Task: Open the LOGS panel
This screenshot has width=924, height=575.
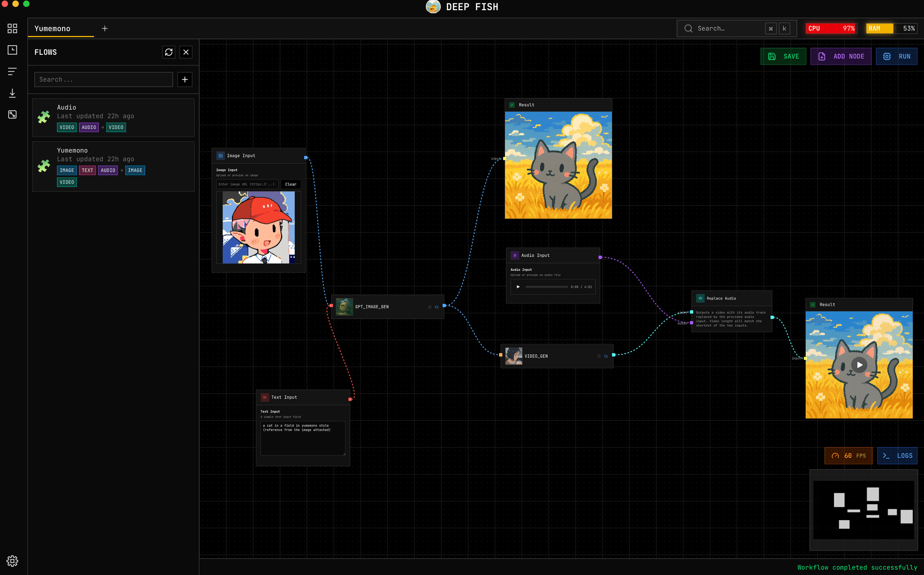Action: pyautogui.click(x=897, y=456)
